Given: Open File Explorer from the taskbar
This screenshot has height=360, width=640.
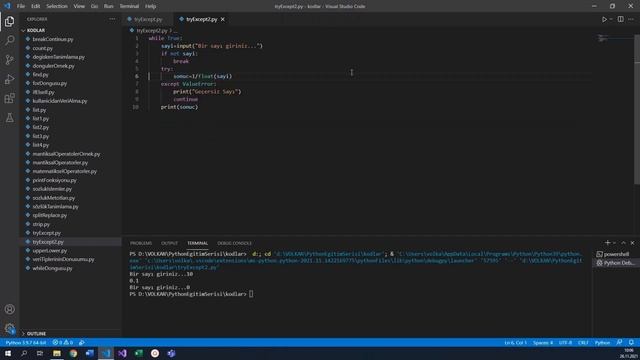Looking at the screenshot, I should pos(57,353).
